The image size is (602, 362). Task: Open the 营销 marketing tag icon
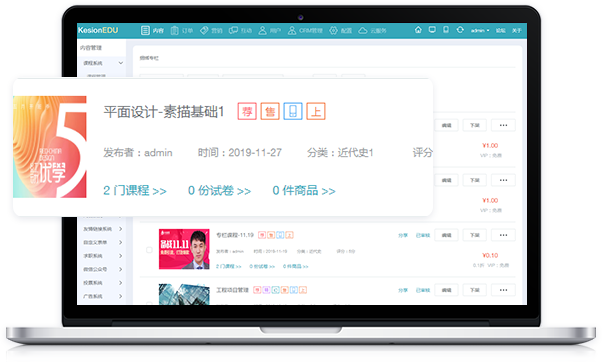[204, 30]
